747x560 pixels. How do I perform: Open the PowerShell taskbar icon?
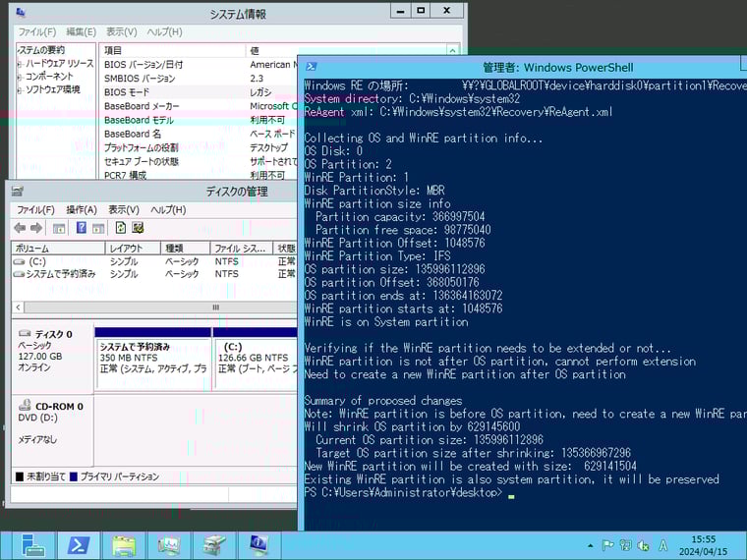point(79,544)
